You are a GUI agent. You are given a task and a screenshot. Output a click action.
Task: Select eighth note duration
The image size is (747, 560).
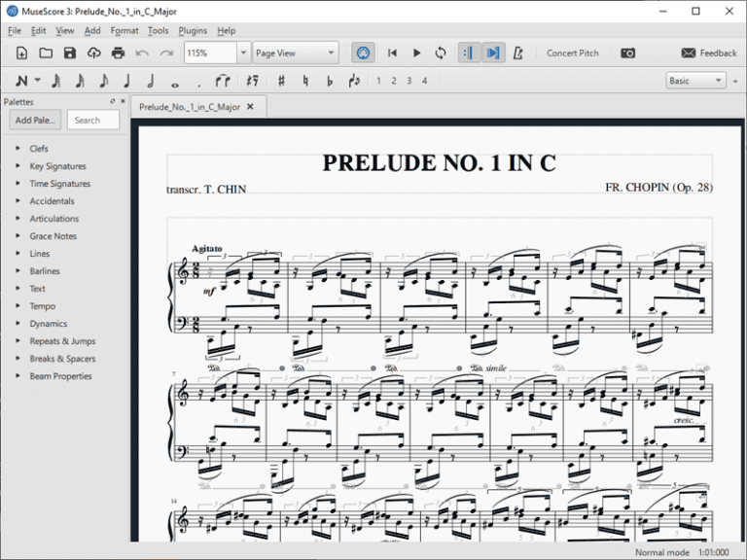[x=103, y=81]
